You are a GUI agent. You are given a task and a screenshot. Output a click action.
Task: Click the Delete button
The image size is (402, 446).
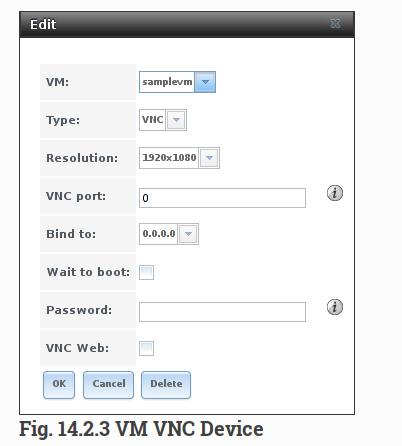pyautogui.click(x=166, y=385)
